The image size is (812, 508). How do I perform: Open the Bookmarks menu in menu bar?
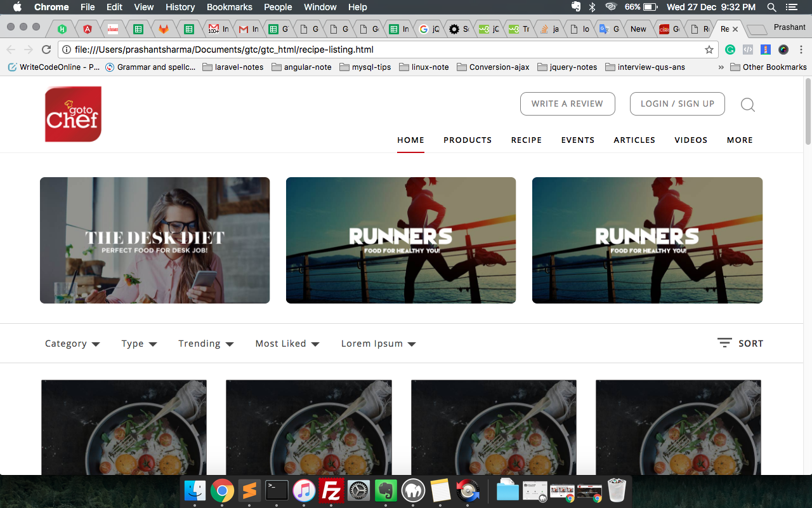[x=229, y=7]
